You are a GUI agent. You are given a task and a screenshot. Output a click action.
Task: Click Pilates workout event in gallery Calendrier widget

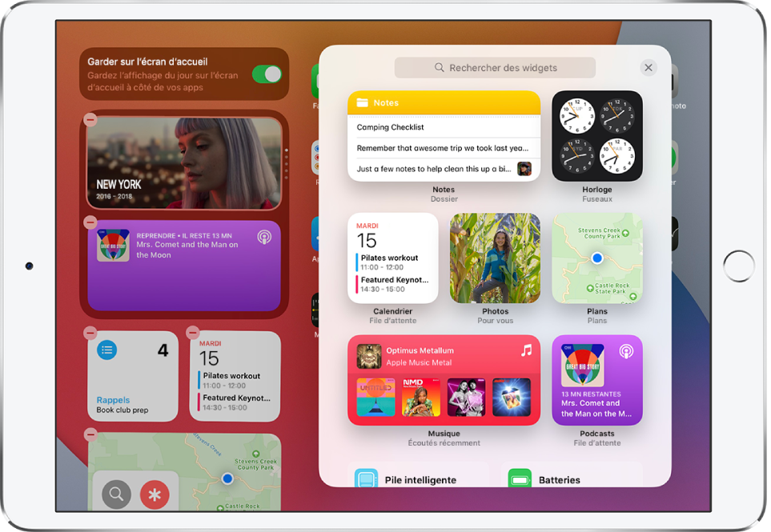point(388,262)
